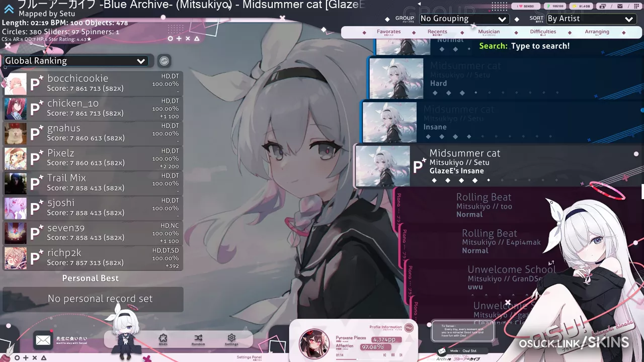644x362 pixels.
Task: Click the Settings Panel label at the bottom
Action: [249, 357]
